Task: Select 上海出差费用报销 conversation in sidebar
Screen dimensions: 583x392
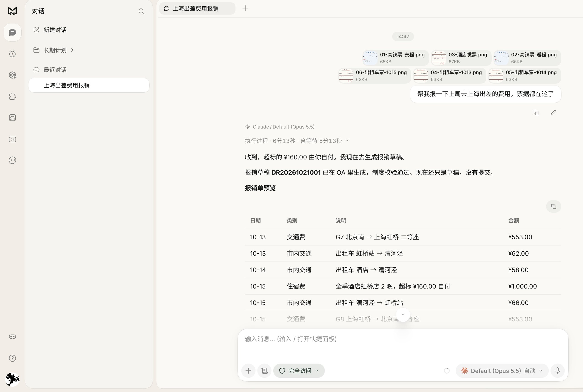Action: coord(89,85)
